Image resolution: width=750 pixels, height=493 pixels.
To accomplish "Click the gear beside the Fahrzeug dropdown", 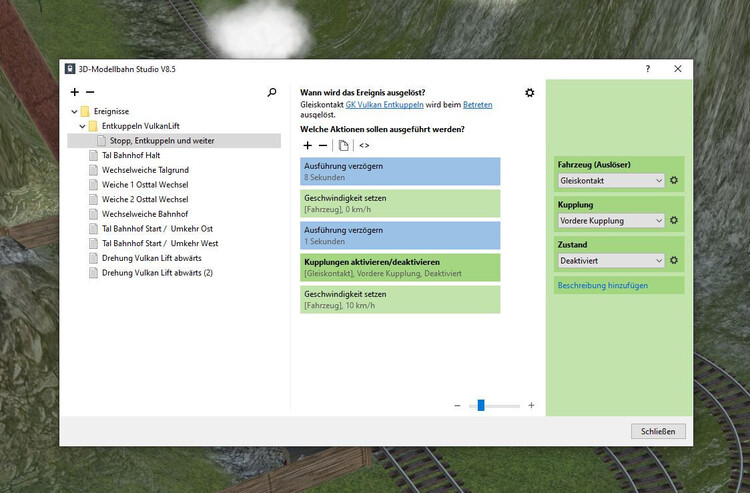I will pos(674,181).
